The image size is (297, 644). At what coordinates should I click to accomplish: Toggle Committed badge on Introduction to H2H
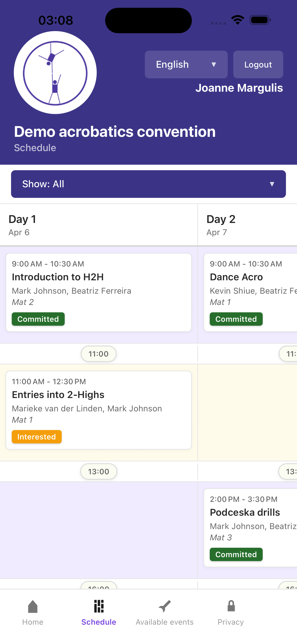coord(38,319)
